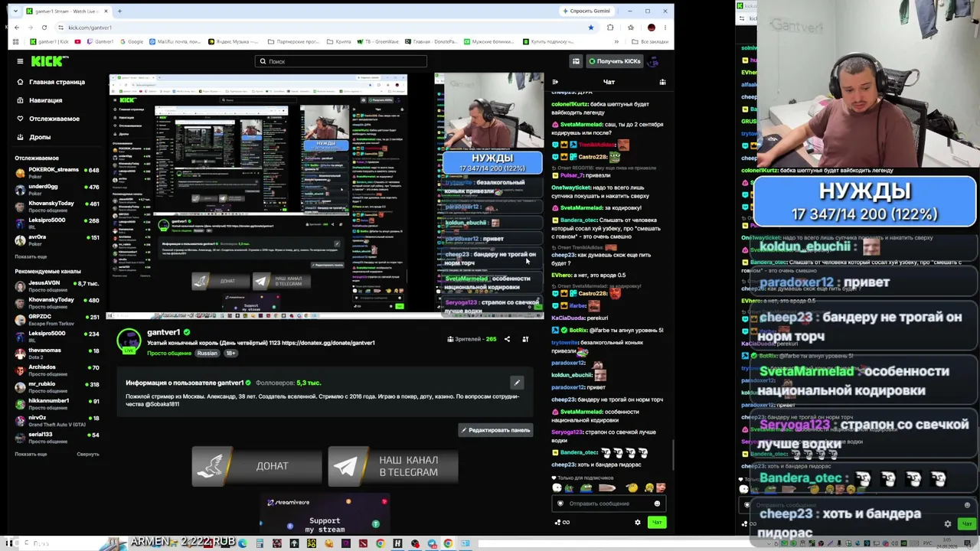
Task: Open Chrome tab search dropdown arrow
Action: pyautogui.click(x=17, y=11)
